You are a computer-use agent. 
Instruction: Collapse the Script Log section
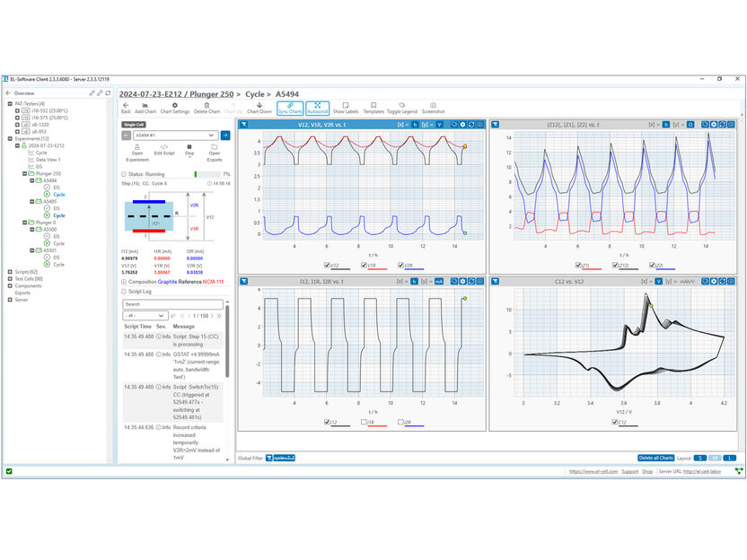click(124, 291)
